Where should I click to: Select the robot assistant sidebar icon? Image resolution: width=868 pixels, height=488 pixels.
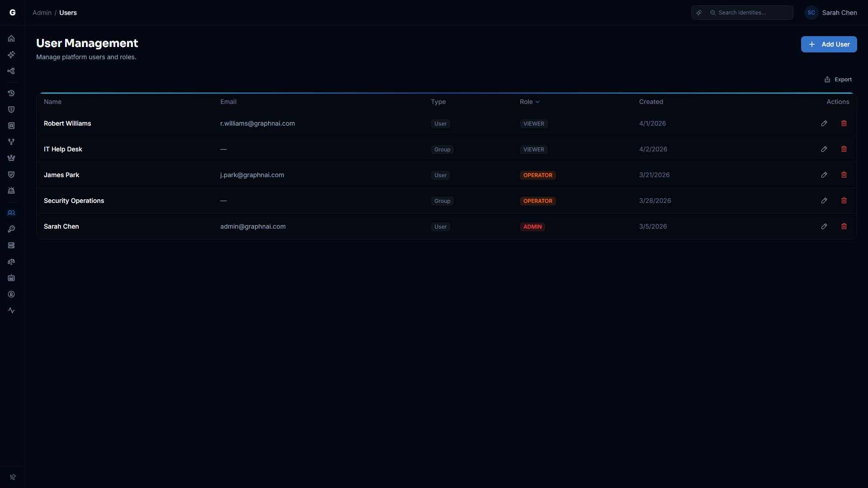(x=11, y=278)
